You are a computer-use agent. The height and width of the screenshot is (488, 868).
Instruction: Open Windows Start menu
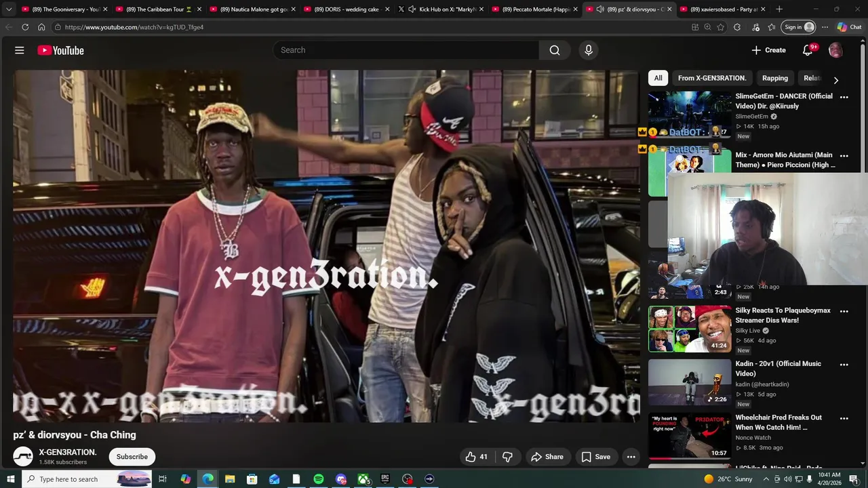pyautogui.click(x=10, y=479)
